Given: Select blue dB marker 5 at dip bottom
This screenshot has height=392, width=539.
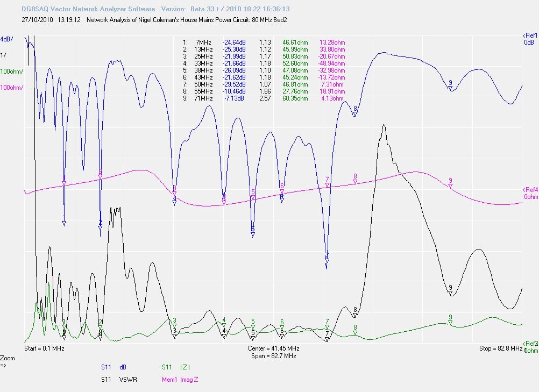Looking at the screenshot, I should pos(253,234).
